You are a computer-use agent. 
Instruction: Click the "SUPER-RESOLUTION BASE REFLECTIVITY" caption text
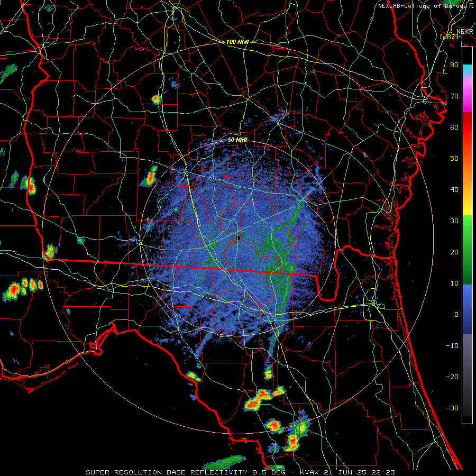168,472
